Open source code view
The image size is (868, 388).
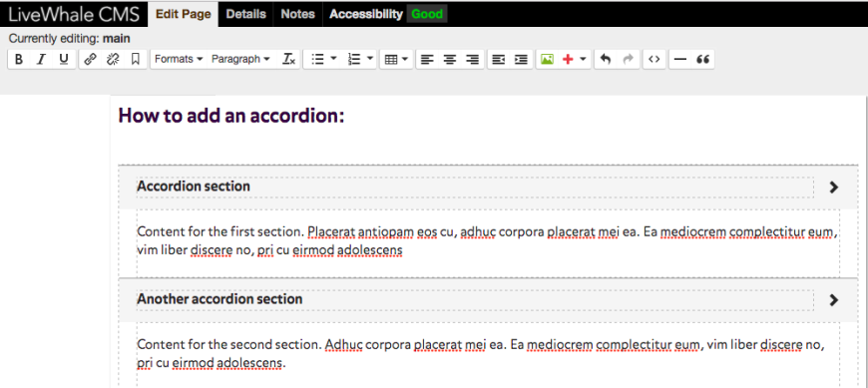[654, 59]
